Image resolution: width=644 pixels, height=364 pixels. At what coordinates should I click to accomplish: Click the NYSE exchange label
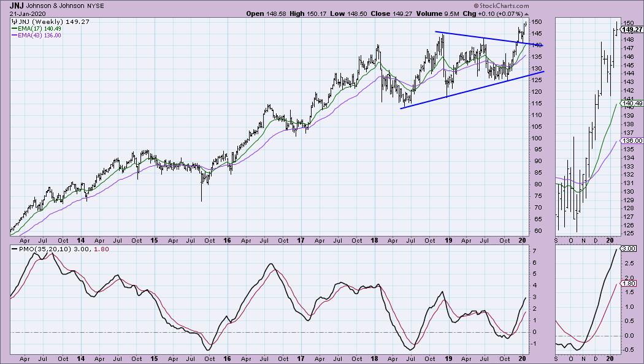pyautogui.click(x=96, y=6)
